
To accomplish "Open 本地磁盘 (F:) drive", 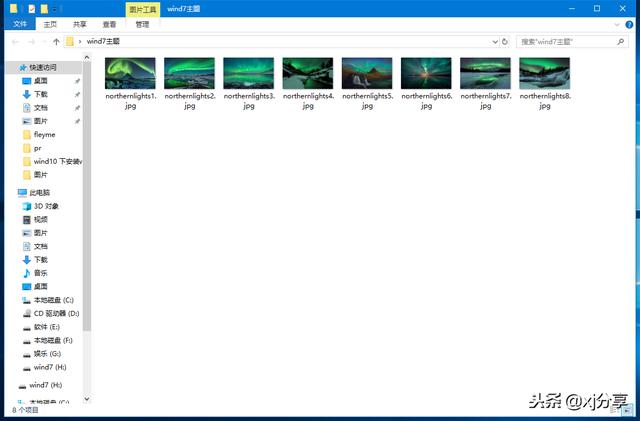I will click(53, 341).
